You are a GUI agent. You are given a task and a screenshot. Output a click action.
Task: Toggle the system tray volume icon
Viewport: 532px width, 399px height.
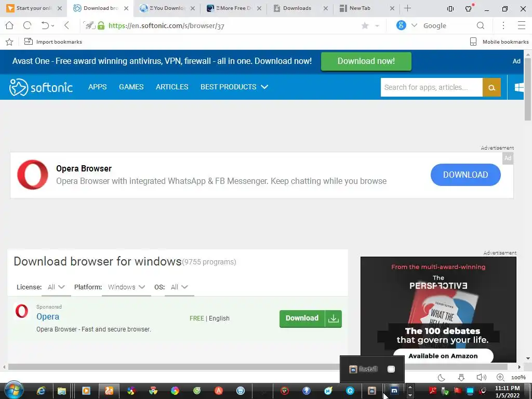click(483, 391)
